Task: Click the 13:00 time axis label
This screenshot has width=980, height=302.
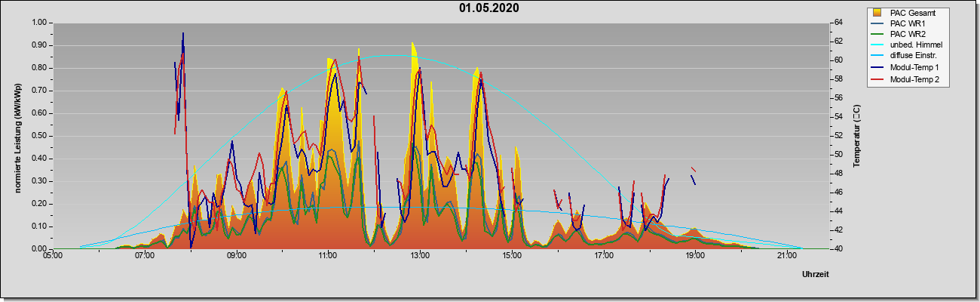Action: pyautogui.click(x=419, y=257)
